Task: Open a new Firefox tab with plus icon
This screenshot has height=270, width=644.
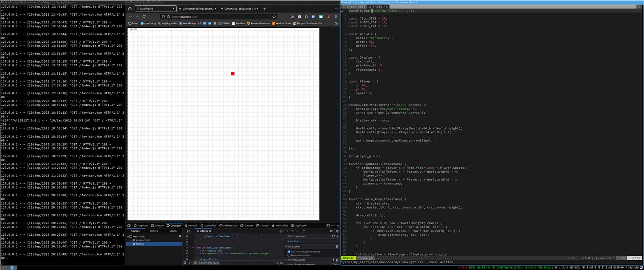Action: pyautogui.click(x=264, y=9)
